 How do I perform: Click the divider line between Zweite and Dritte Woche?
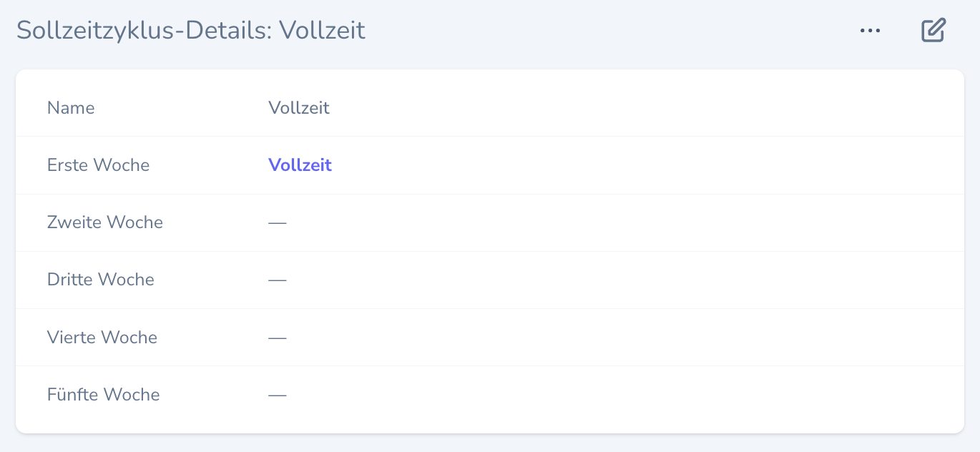click(x=489, y=251)
